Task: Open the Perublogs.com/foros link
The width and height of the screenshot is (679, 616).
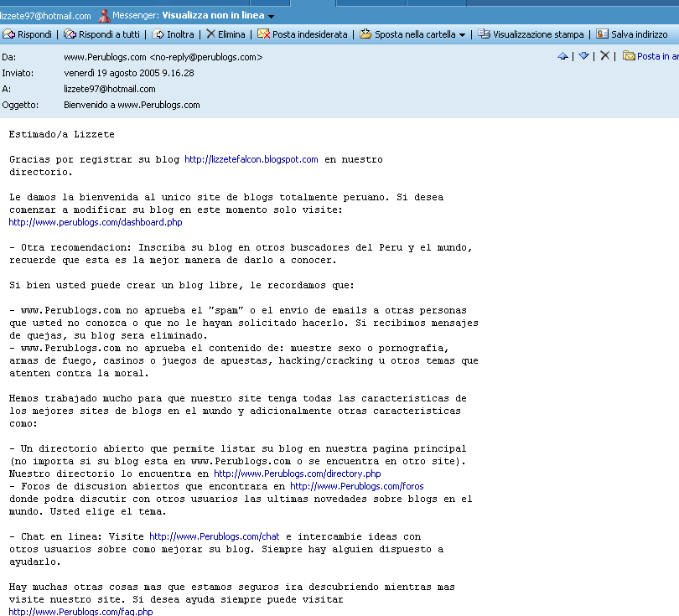Action: point(357,486)
